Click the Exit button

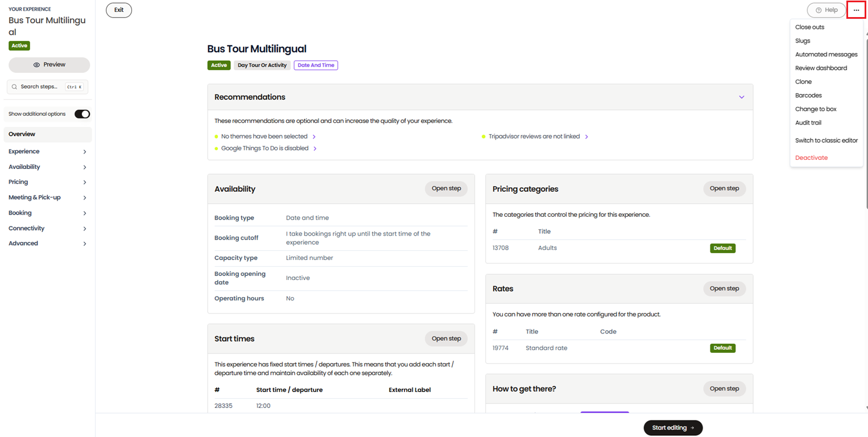tap(119, 10)
